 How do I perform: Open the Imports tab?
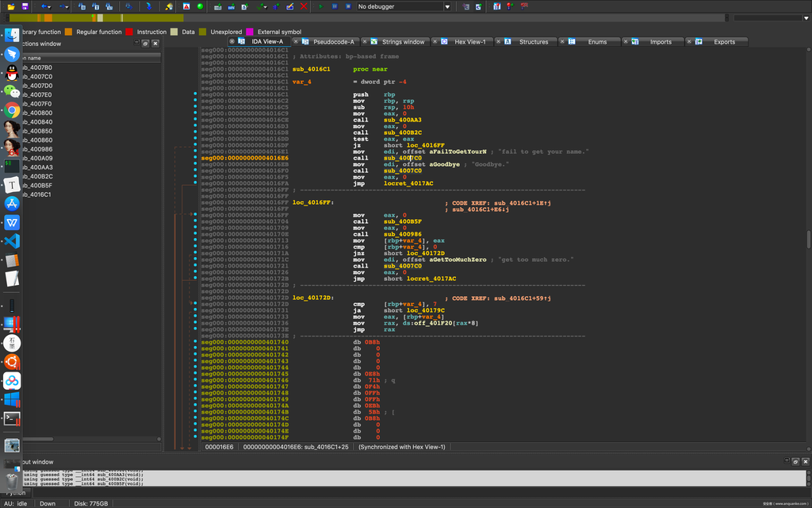pos(661,42)
